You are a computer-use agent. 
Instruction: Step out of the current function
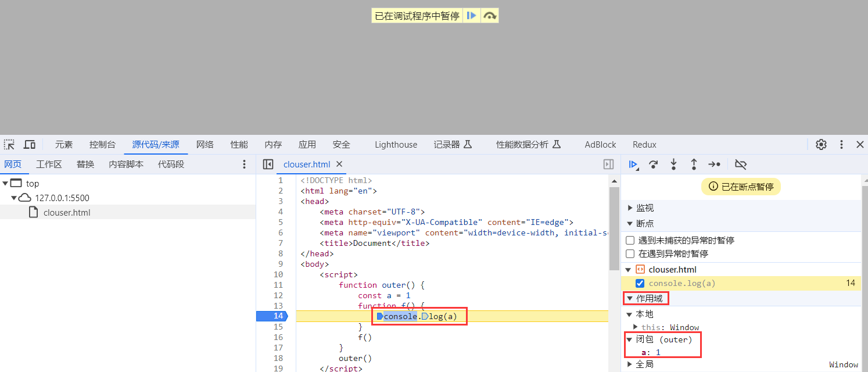[x=693, y=164]
